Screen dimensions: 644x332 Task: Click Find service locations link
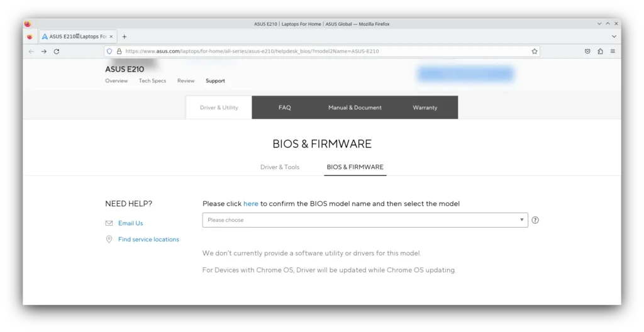click(x=148, y=239)
